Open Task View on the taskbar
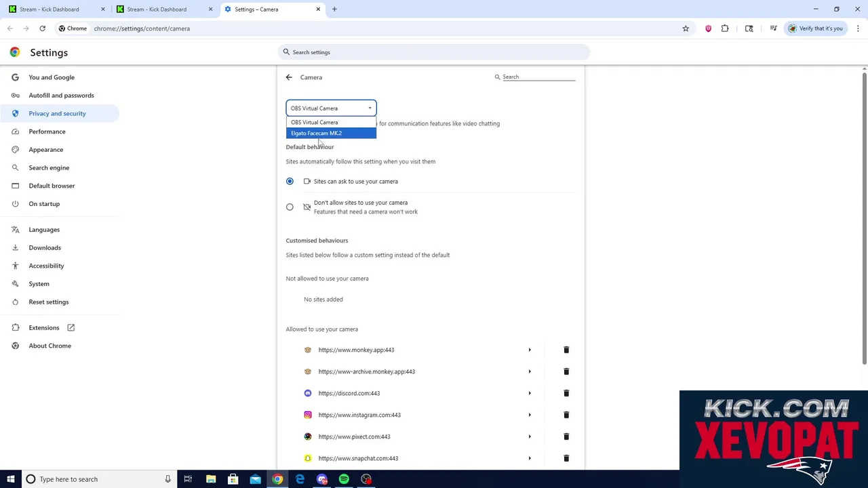Screen dimensions: 868x488 pos(188,479)
